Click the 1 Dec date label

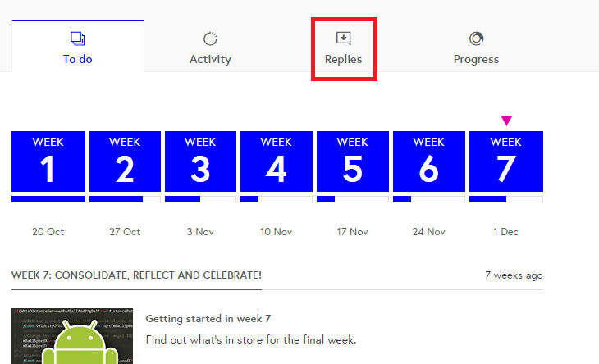[505, 232]
